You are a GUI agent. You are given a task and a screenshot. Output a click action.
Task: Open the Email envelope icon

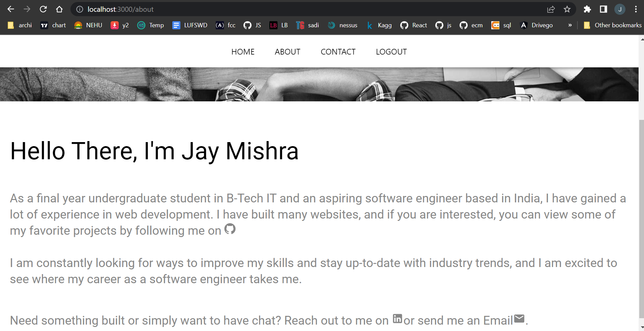pos(520,318)
